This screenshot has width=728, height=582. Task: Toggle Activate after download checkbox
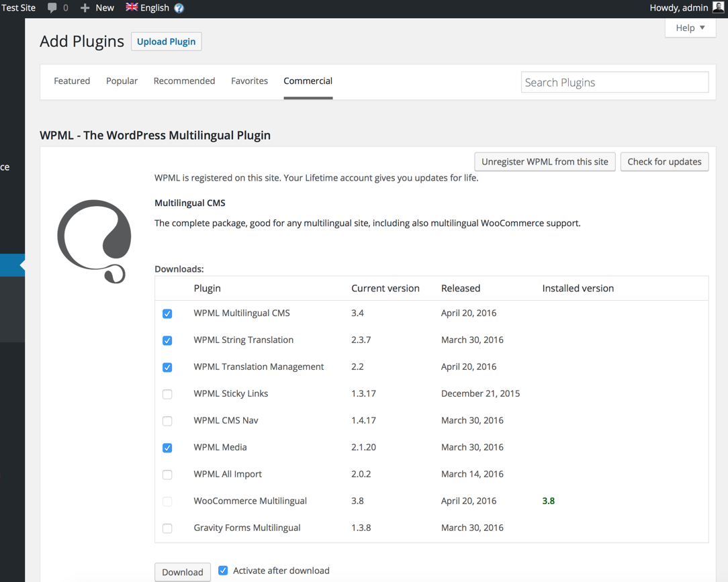click(223, 571)
